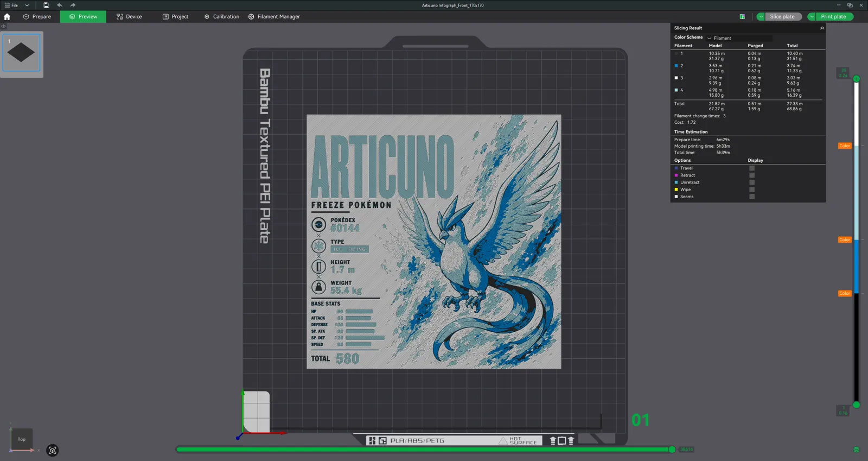Open the Slice plate dropdown arrow

tap(761, 17)
